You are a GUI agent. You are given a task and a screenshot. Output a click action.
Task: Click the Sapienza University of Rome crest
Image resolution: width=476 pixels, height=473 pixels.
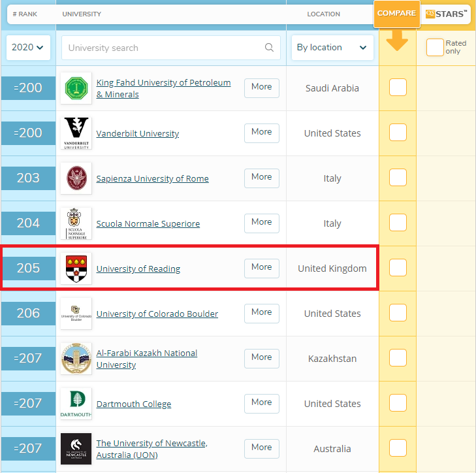76,178
